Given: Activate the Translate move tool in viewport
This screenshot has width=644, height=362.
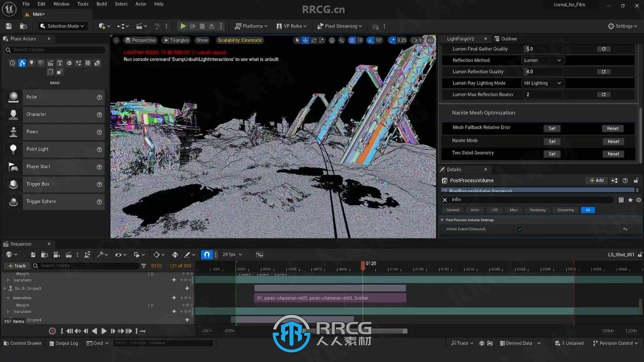Looking at the screenshot, I should (x=305, y=40).
